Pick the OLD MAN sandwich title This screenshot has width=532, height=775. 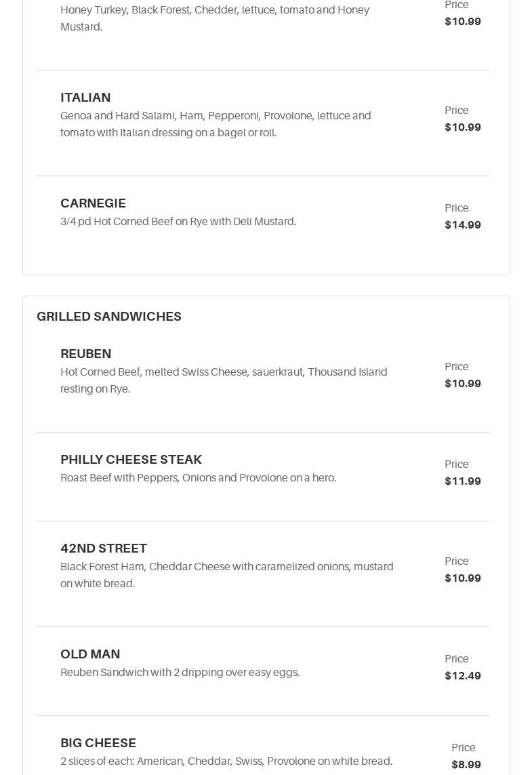click(90, 654)
